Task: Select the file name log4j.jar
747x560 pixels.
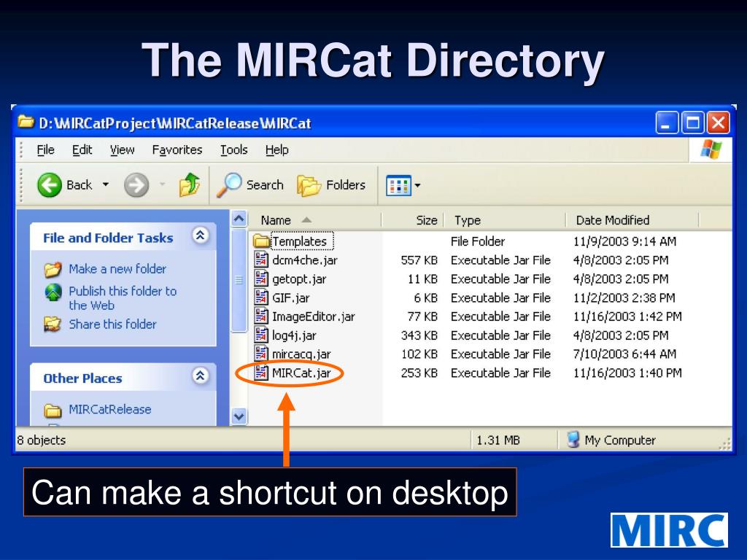Action: coord(294,335)
